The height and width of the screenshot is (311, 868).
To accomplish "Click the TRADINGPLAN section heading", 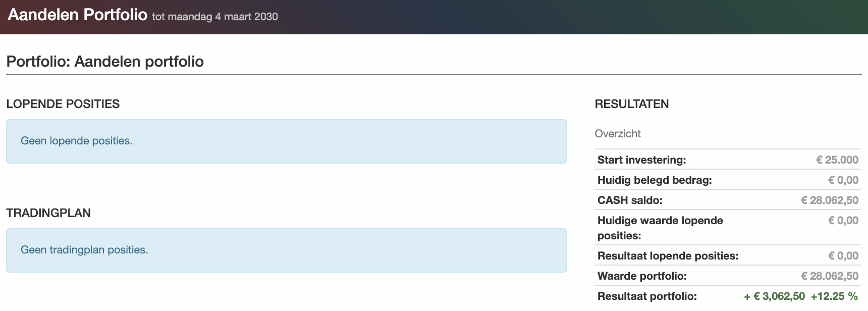I will (48, 213).
